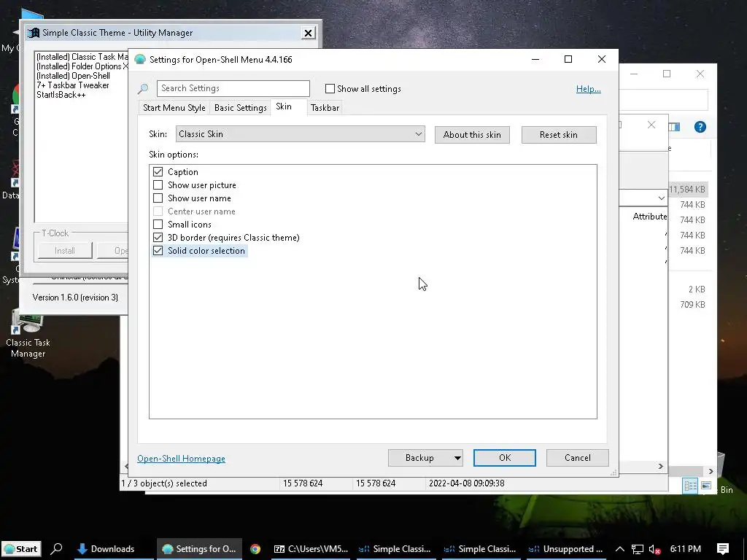Click the Start button on taskbar
This screenshot has height=560, width=747.
21,549
